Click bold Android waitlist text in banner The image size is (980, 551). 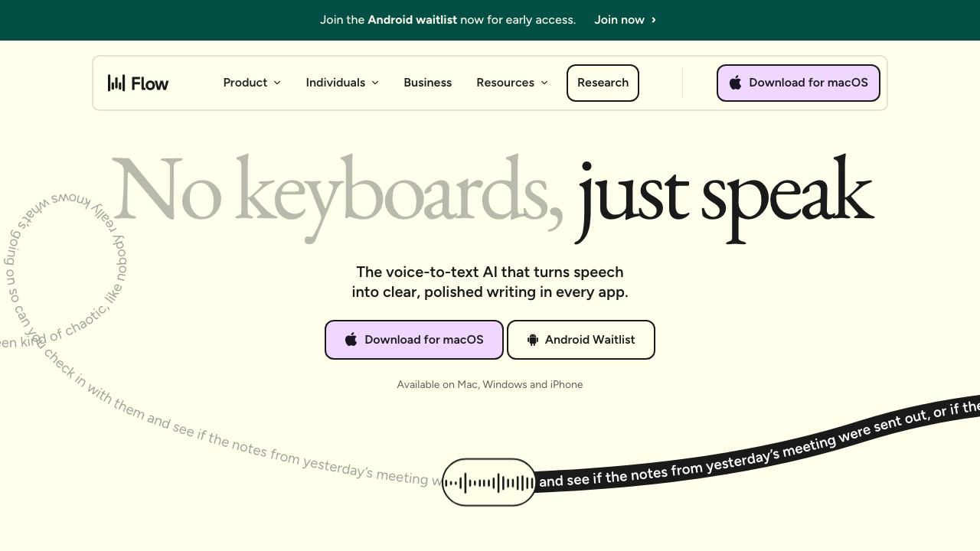pos(412,20)
